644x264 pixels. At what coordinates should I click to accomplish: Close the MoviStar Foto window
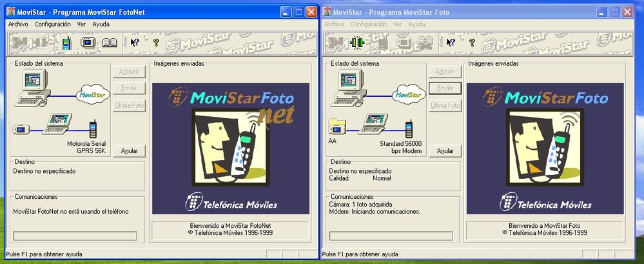[x=627, y=12]
